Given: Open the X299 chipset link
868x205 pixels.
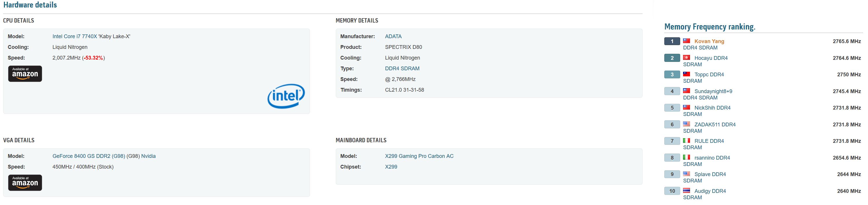Looking at the screenshot, I should tap(391, 167).
